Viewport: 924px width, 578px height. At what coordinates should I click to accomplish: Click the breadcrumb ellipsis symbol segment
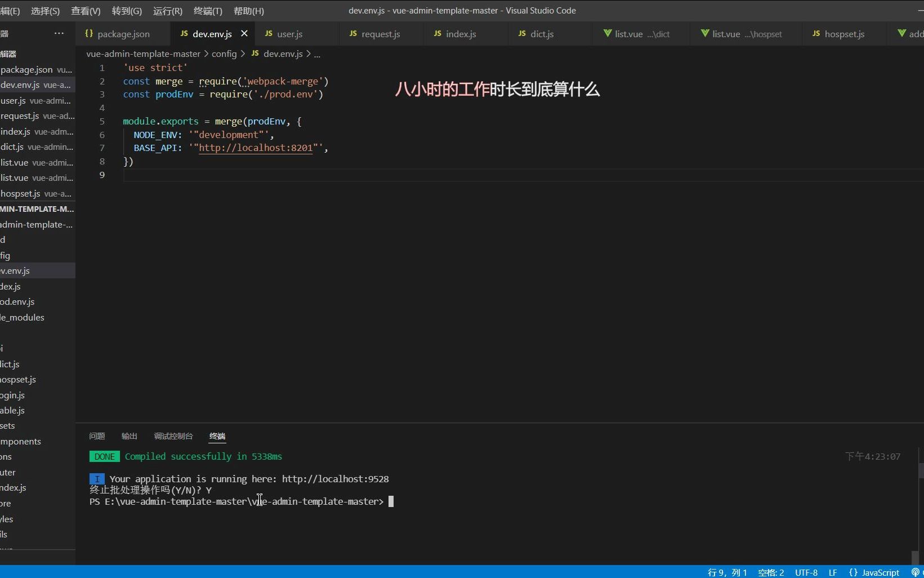(x=317, y=54)
